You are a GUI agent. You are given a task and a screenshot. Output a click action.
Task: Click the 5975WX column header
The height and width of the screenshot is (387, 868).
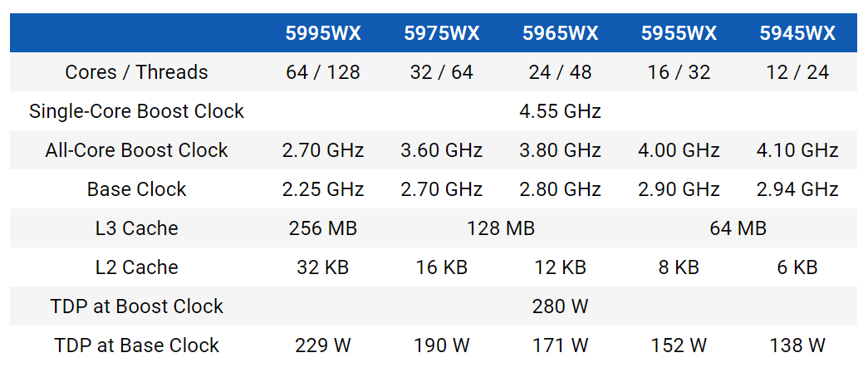(x=441, y=33)
